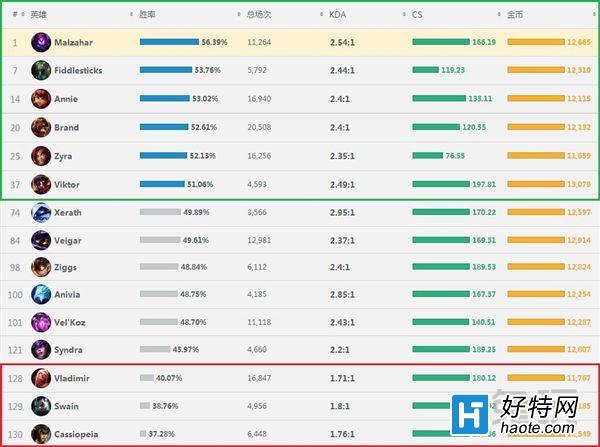Follow the Syndra name link
Screen dimensions: 600x447
coord(68,350)
